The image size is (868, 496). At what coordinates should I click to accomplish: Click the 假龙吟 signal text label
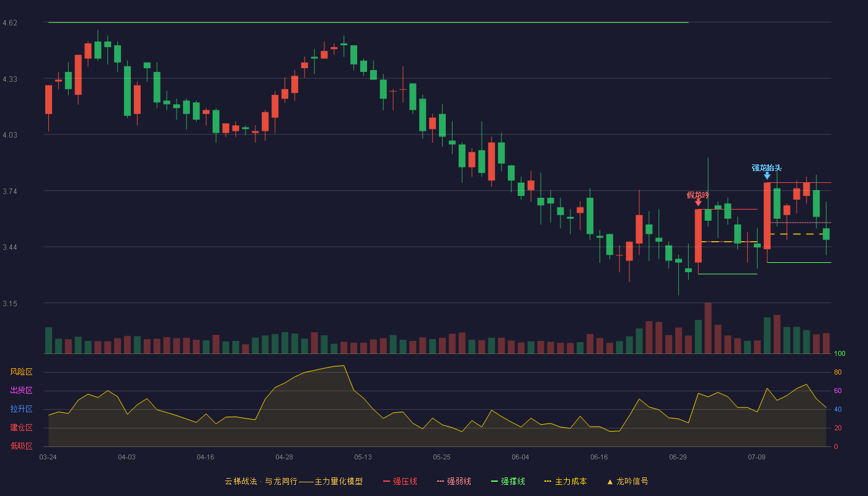[698, 195]
